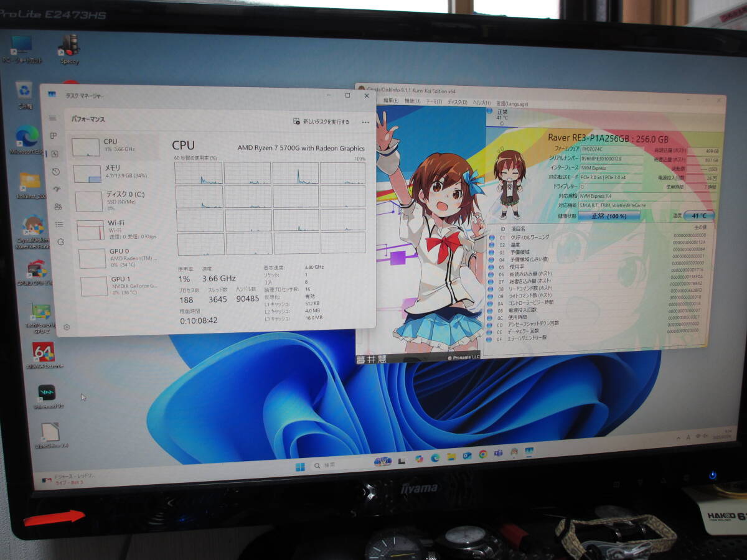Open Google Chrome from the taskbar

[x=482, y=454]
